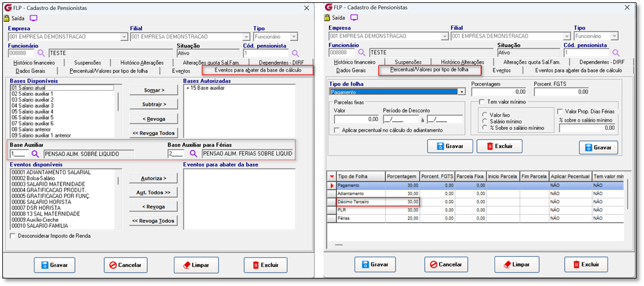Click the << Revoga Todos bases button
644x286 pixels.
click(x=154, y=133)
